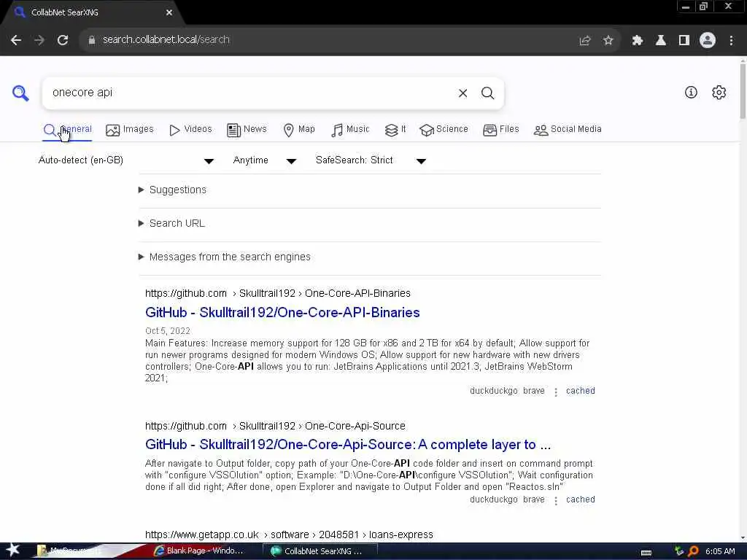747x560 pixels.
Task: Go back in browser history
Action: coord(16,40)
